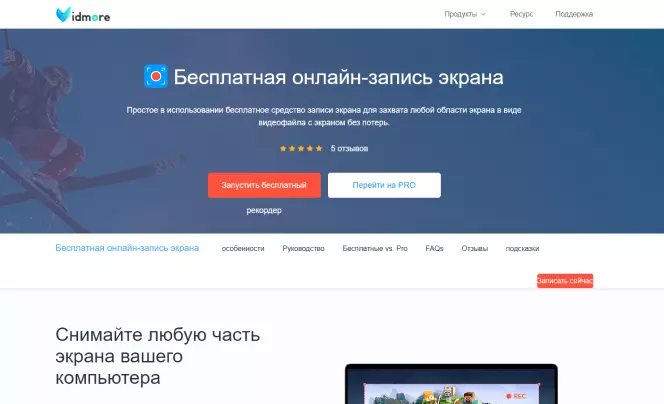Select Бесплатные vs. Pro tab
Screen dimensions: 664x404
[x=375, y=249]
